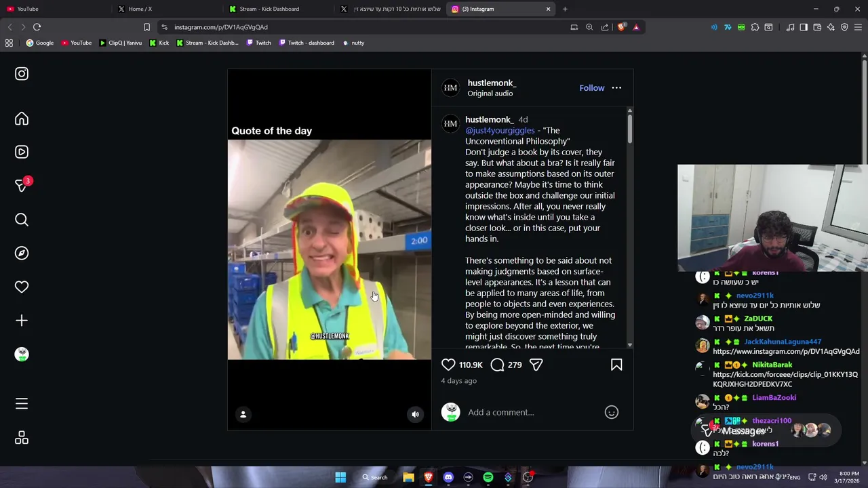Open zoom magnifier in address bar
This screenshot has width=868, height=488.
click(x=589, y=27)
